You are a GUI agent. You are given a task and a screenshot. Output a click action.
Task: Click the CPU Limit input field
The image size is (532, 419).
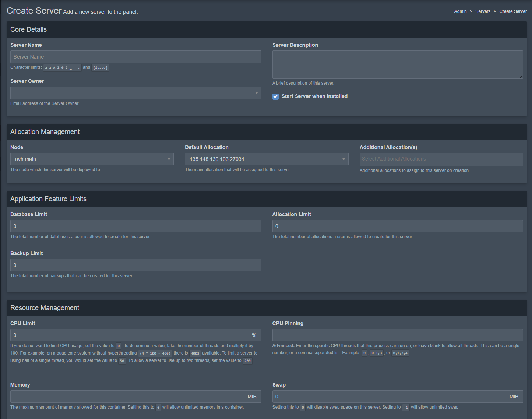(128, 335)
